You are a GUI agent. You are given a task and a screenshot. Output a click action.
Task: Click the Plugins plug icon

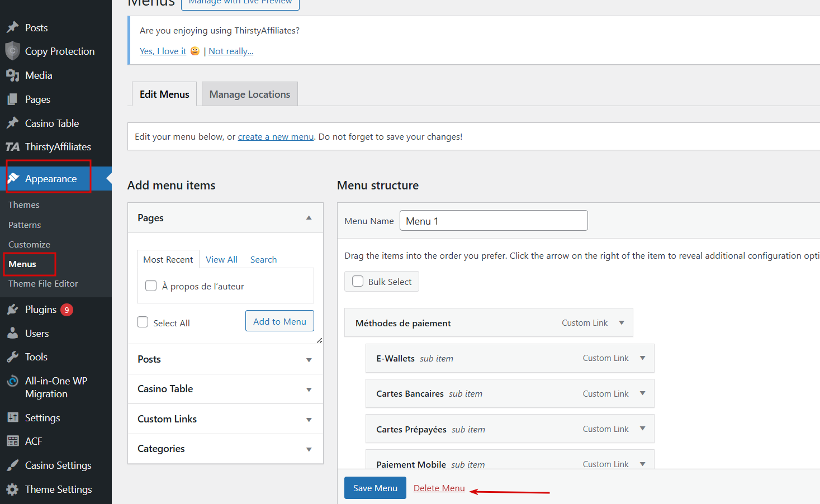(x=12, y=310)
